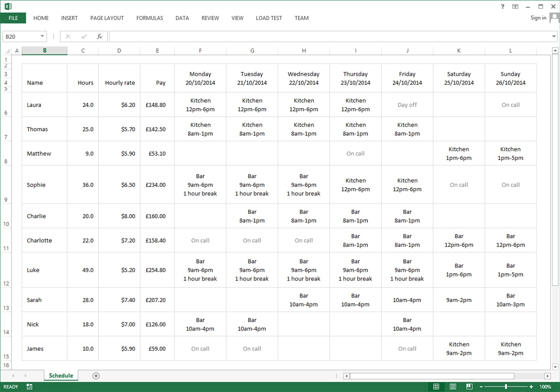Click the Sign in link
The image size is (560, 392).
(x=538, y=18)
